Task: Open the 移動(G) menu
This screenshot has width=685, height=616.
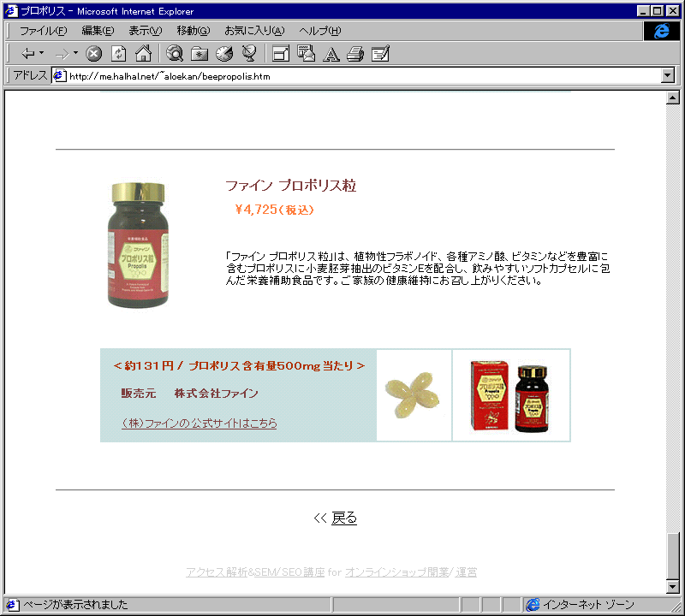Action: 194,31
